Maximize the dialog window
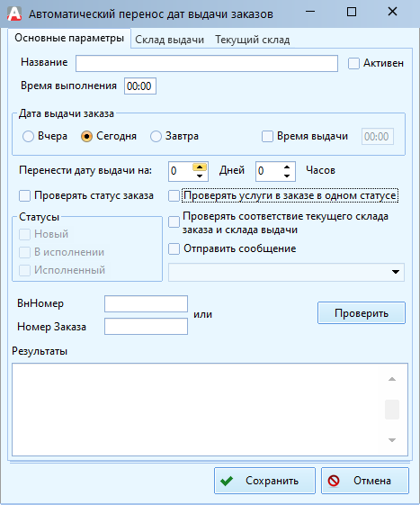 pos(352,13)
